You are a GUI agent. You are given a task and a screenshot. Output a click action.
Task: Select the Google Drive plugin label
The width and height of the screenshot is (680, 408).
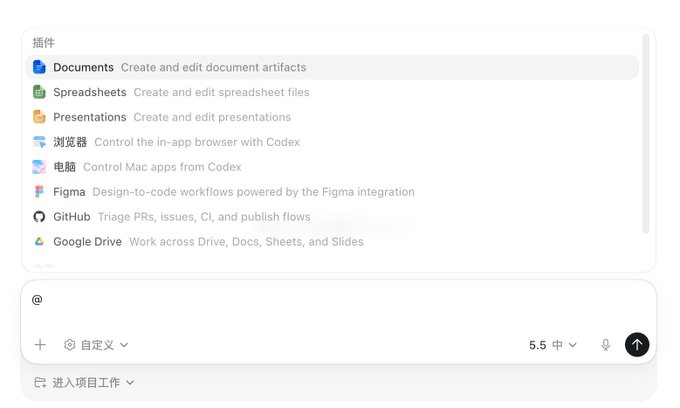tap(87, 242)
